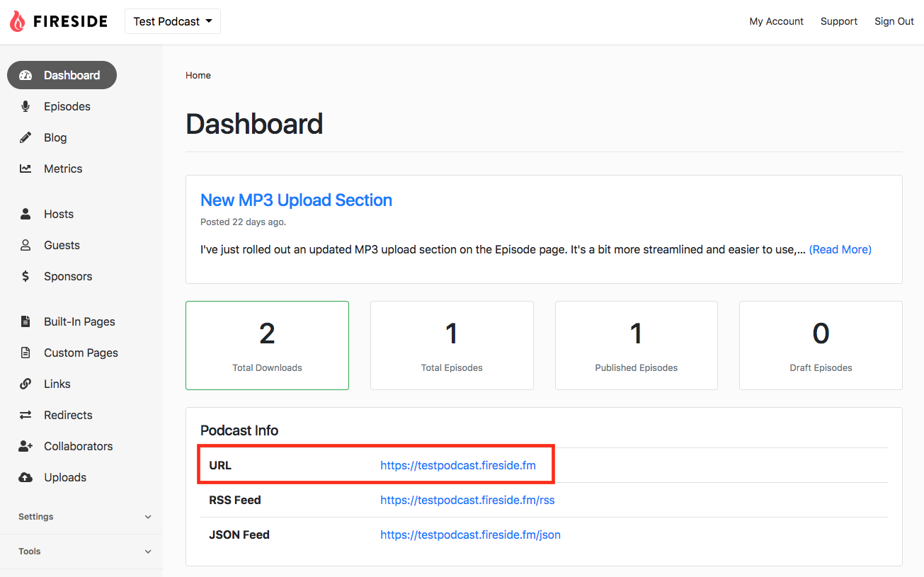Click the add-user icon beside Collaborators
924x577 pixels.
click(x=25, y=446)
